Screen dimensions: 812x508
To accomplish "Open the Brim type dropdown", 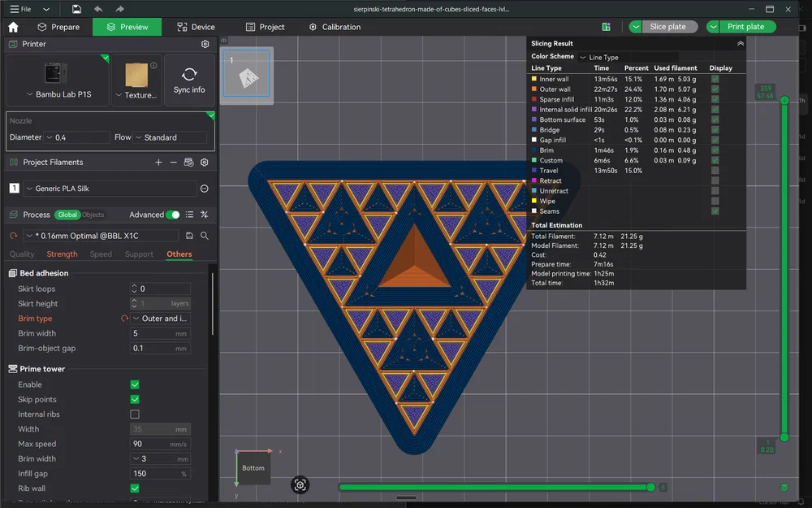I will [161, 319].
